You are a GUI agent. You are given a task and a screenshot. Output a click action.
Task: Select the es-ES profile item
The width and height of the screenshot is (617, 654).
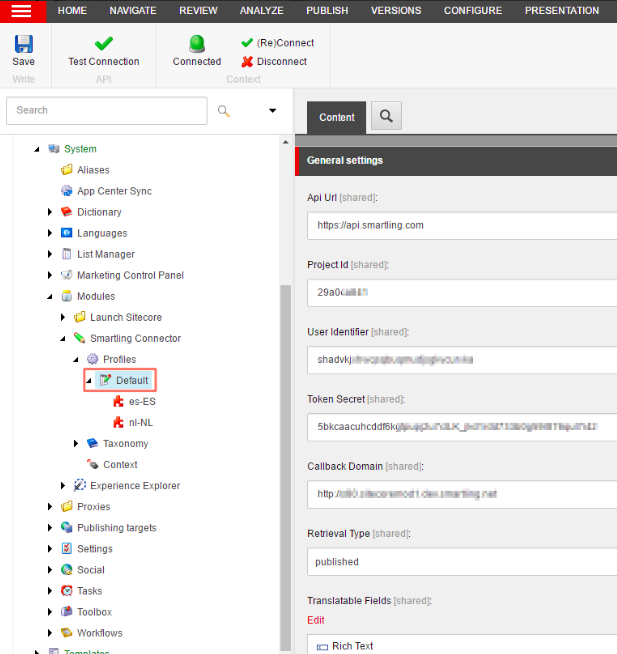click(x=142, y=401)
